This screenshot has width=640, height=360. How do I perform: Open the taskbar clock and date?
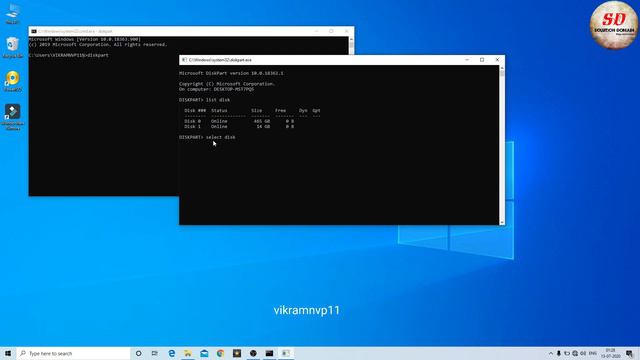point(610,353)
